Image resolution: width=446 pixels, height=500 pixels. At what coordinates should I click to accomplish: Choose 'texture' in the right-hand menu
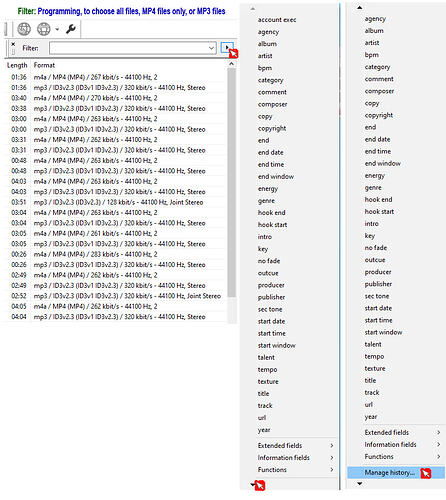tap(375, 368)
